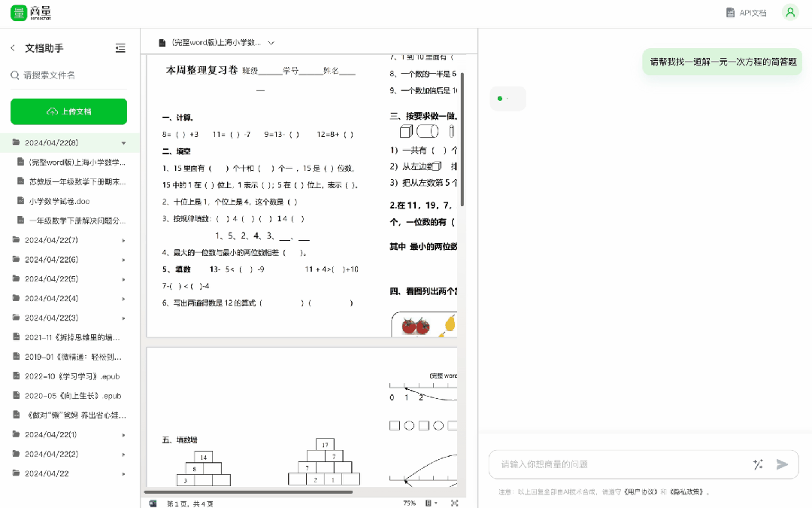The image size is (812, 508).
Task: Enter fullscreen mode for the PDF viewer
Action: point(454,503)
